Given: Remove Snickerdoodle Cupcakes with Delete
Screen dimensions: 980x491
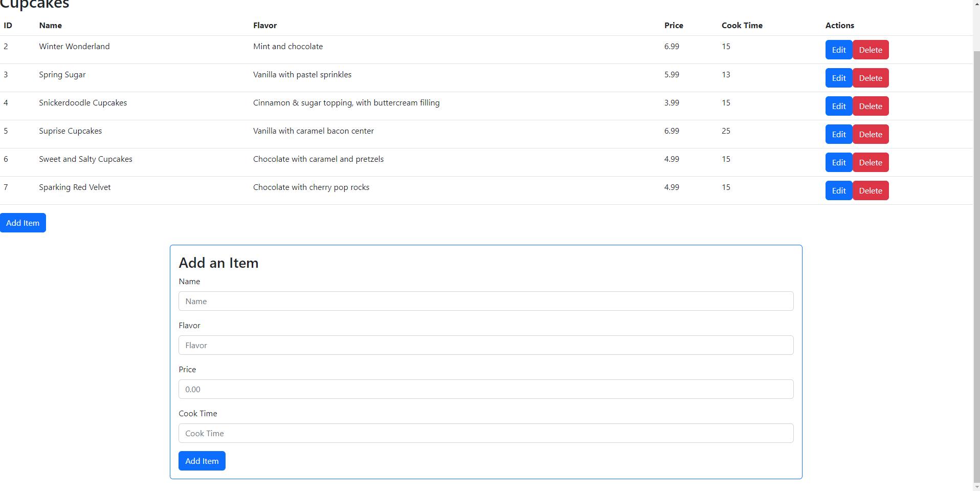Looking at the screenshot, I should coord(870,106).
